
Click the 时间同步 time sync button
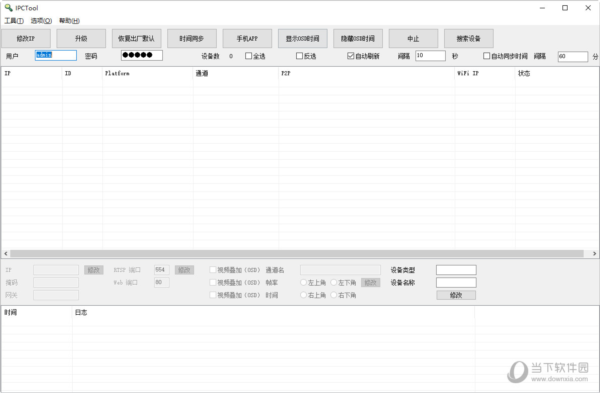click(x=192, y=38)
